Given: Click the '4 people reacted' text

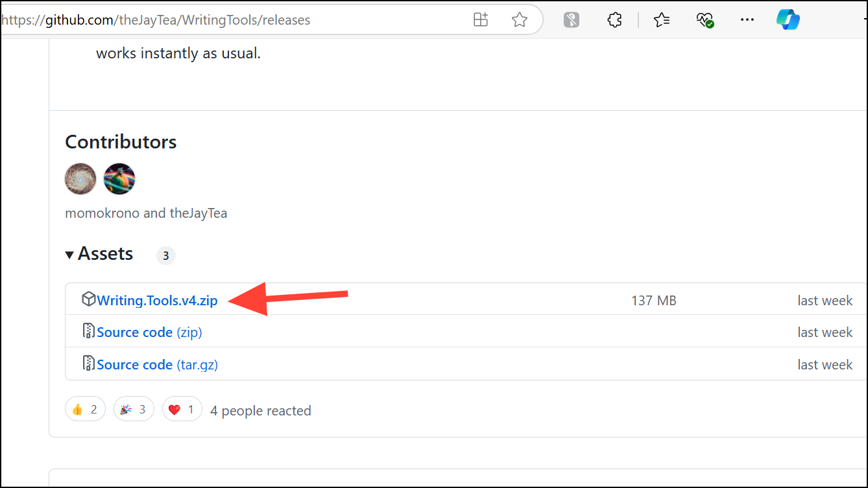Looking at the screenshot, I should [261, 411].
